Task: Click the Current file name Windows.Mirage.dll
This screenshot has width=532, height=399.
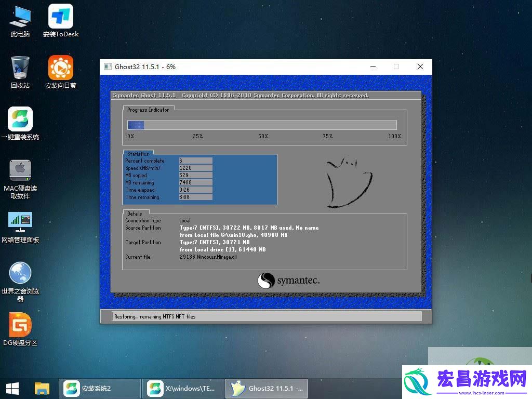Action: pyautogui.click(x=217, y=257)
